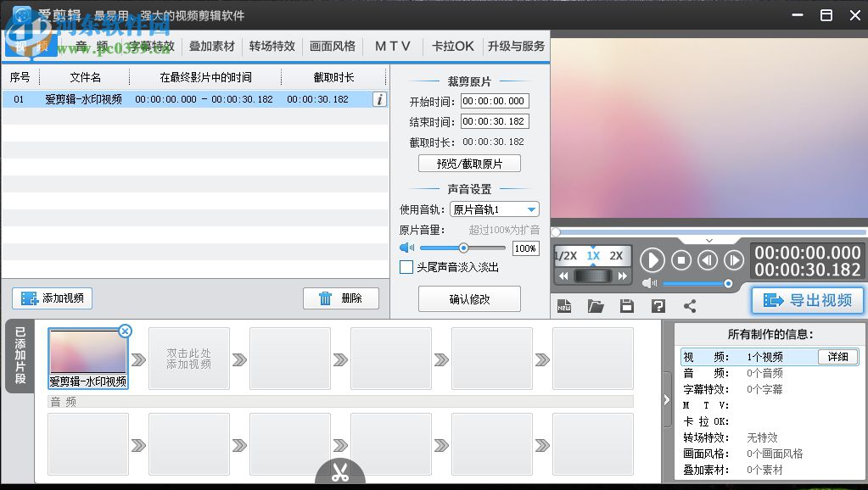Switch to the 转场特效 tab
The width and height of the screenshot is (868, 490).
[x=272, y=46]
